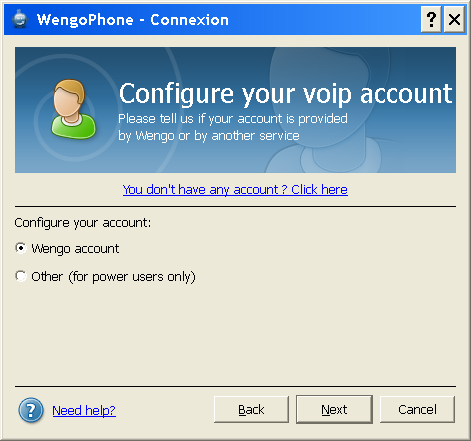
Task: Click the question mark title bar help button
Action: 431,20
